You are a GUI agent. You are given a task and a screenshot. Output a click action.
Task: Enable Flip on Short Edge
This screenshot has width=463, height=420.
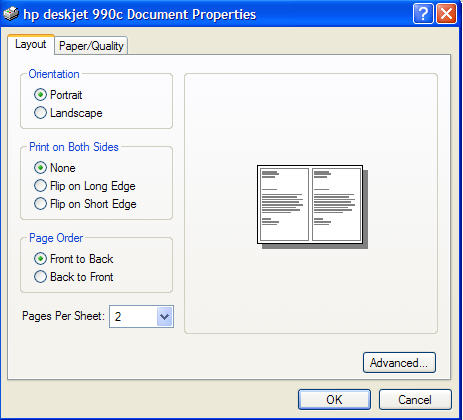click(40, 204)
